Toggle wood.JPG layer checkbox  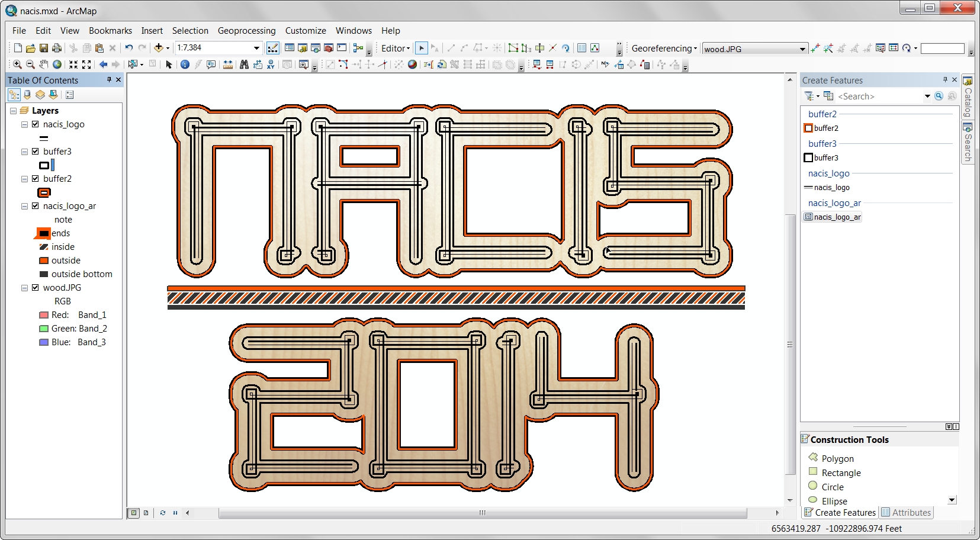[x=36, y=288]
